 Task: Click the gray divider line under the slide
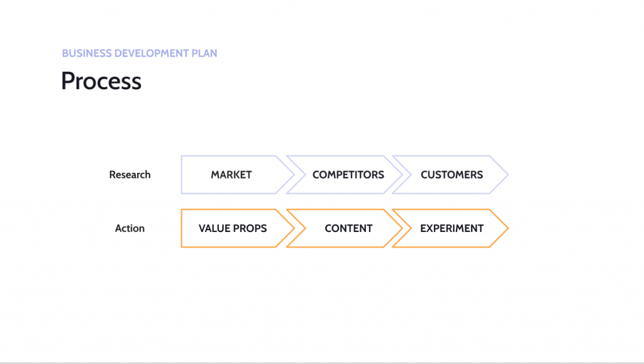[322, 363]
